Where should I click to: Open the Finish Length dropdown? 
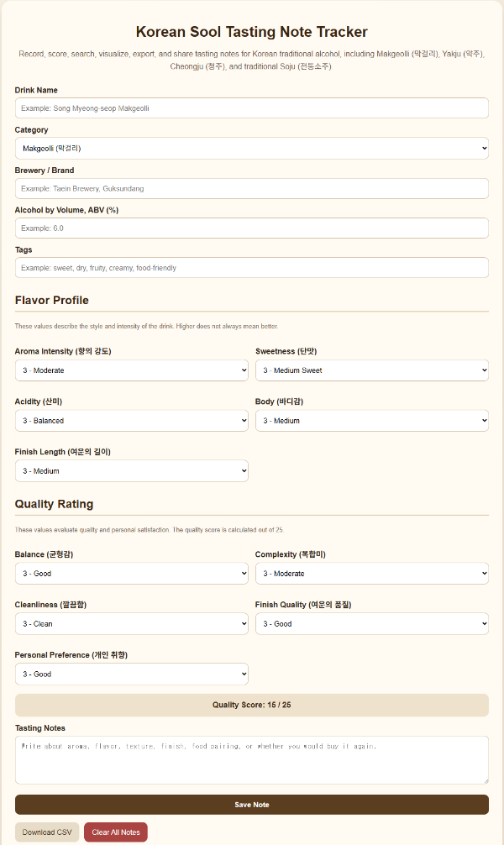[132, 470]
